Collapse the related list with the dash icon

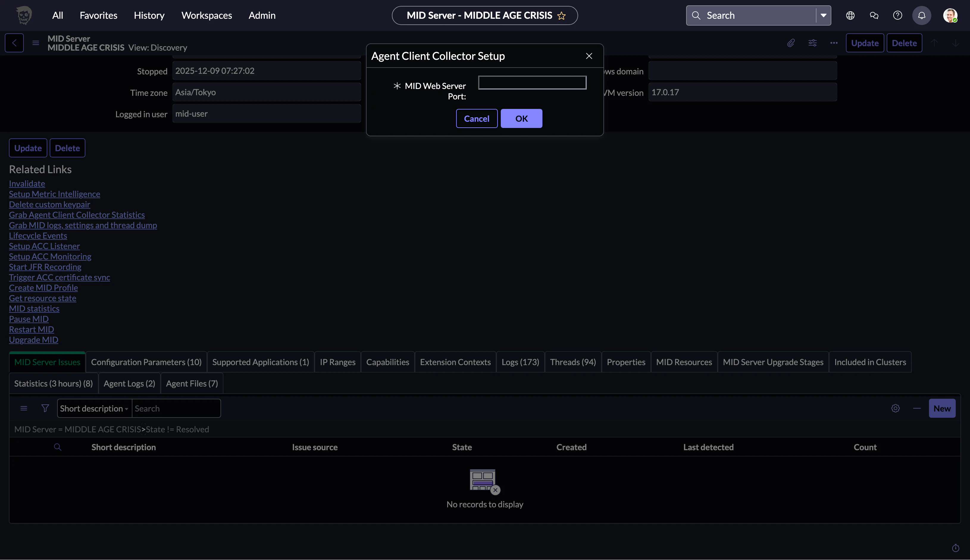pyautogui.click(x=917, y=408)
